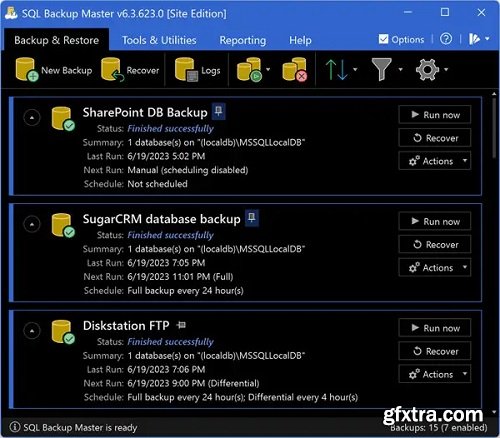Click Next Run '6/19/2023 11:01 PM (Full)' text

(180, 277)
